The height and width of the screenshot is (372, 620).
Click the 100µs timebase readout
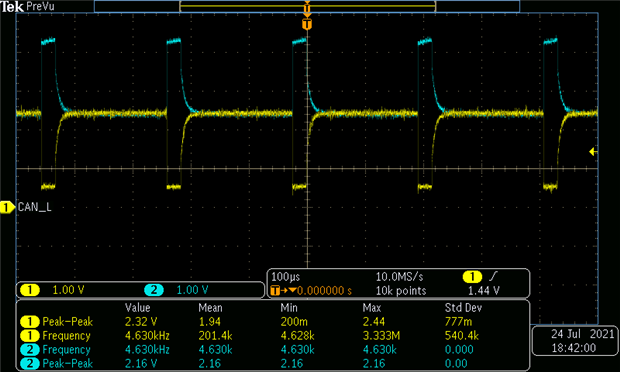tap(285, 277)
